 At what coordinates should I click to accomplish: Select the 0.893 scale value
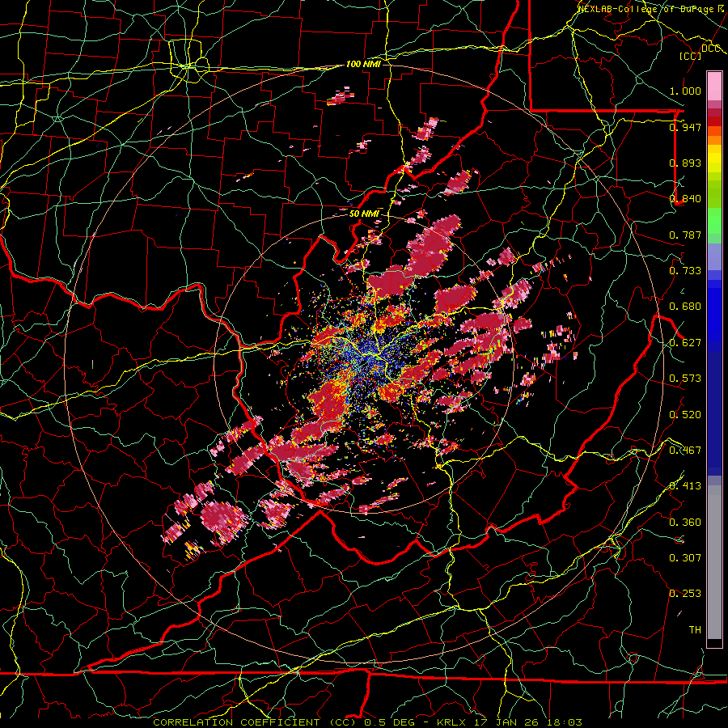point(685,163)
